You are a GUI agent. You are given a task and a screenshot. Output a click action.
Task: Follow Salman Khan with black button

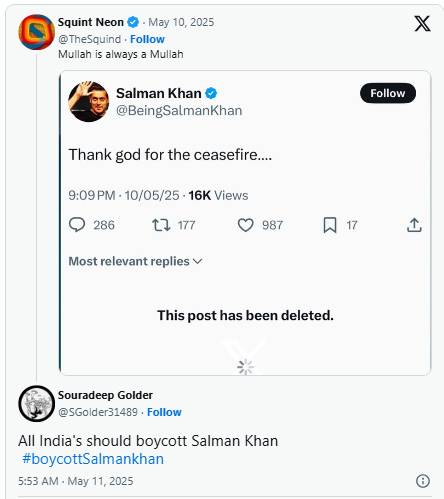click(x=388, y=93)
